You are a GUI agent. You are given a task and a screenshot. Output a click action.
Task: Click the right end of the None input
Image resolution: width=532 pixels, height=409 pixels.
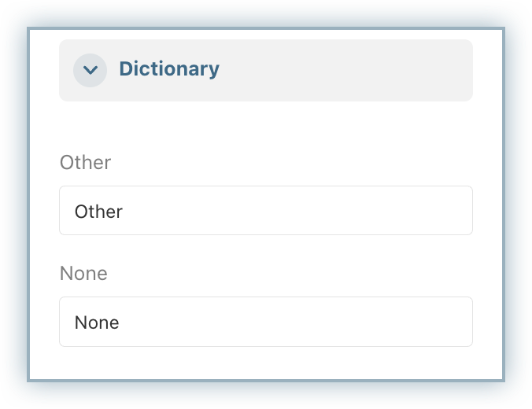[x=456, y=322]
